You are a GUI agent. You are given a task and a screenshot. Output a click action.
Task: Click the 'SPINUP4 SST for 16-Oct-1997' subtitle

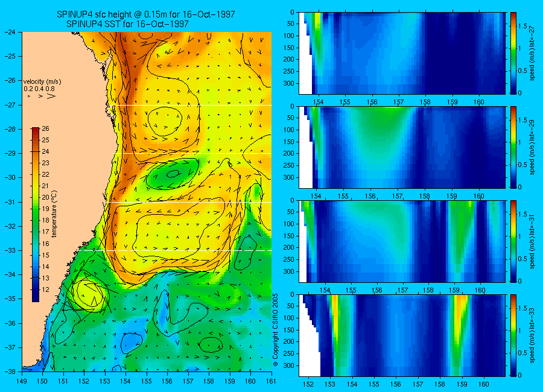(x=127, y=24)
